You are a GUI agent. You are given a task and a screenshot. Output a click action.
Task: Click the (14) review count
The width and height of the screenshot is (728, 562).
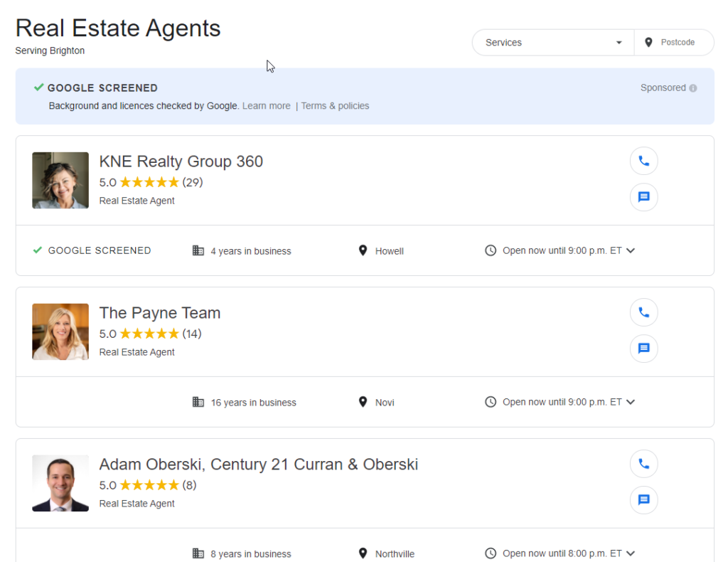coord(192,334)
